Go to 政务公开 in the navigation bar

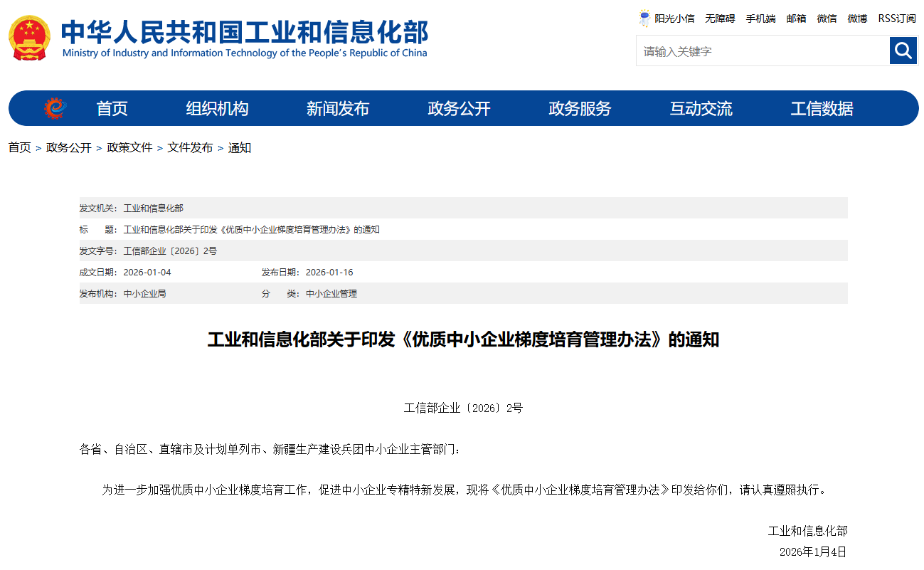tap(459, 109)
